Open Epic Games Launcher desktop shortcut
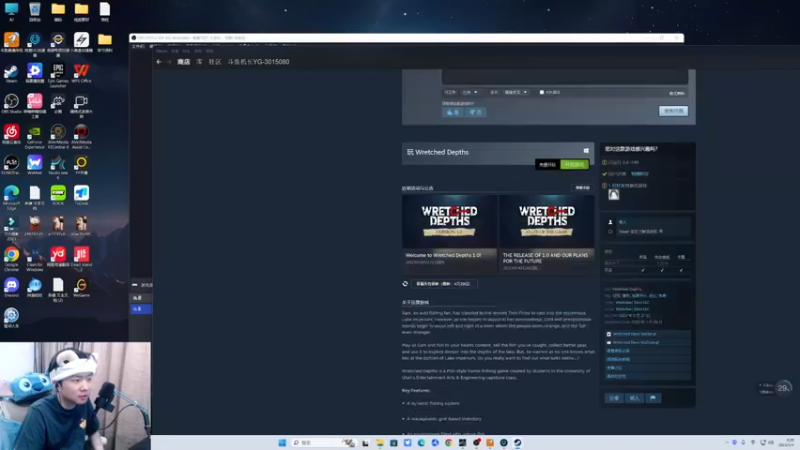Image resolution: width=800 pixels, height=450 pixels. (58, 75)
